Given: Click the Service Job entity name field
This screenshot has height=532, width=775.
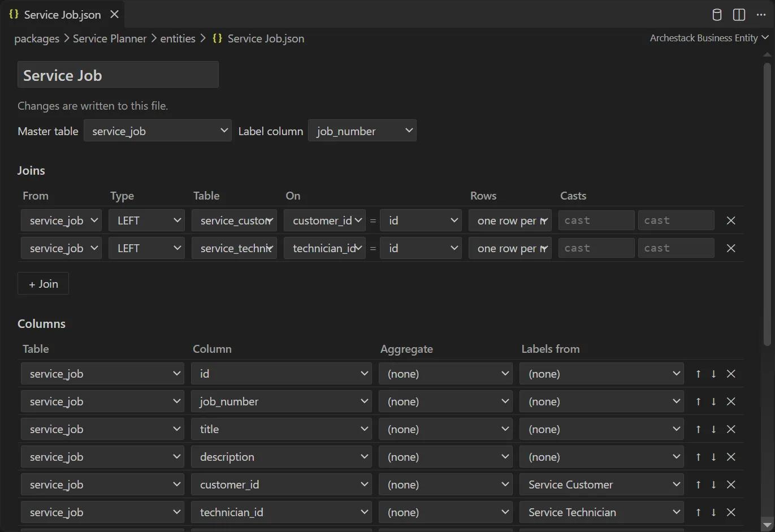Looking at the screenshot, I should 118,75.
